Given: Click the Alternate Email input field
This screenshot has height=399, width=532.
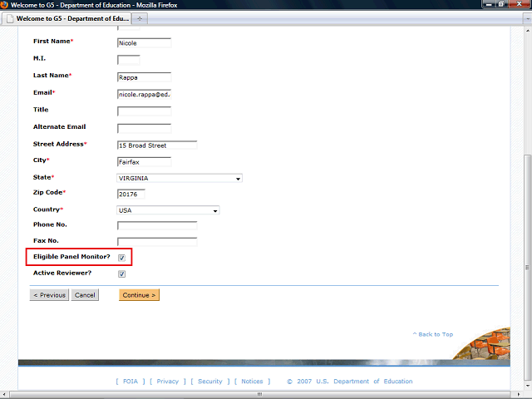Looking at the screenshot, I should tap(144, 129).
